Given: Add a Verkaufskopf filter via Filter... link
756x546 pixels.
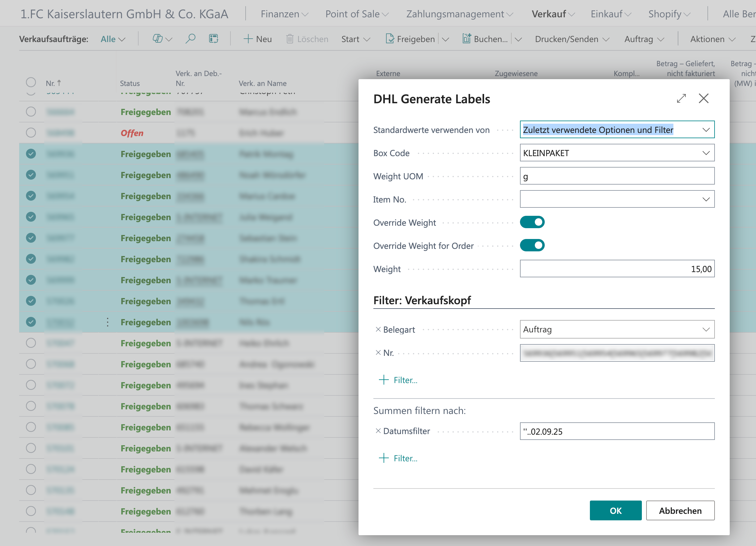Looking at the screenshot, I should pyautogui.click(x=398, y=380).
